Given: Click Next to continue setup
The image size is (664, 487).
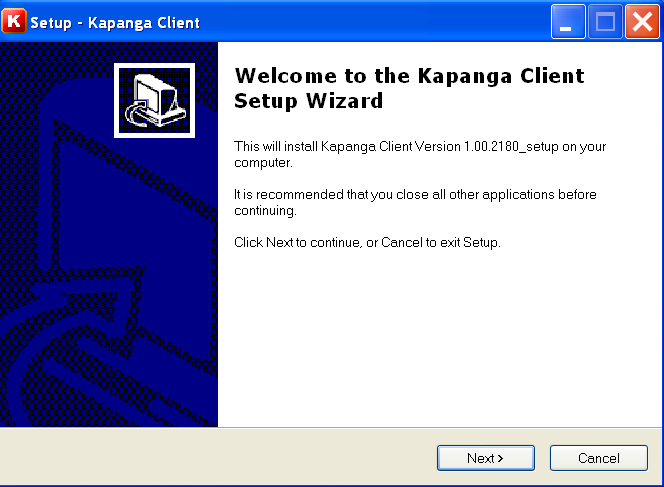Looking at the screenshot, I should 486,458.
